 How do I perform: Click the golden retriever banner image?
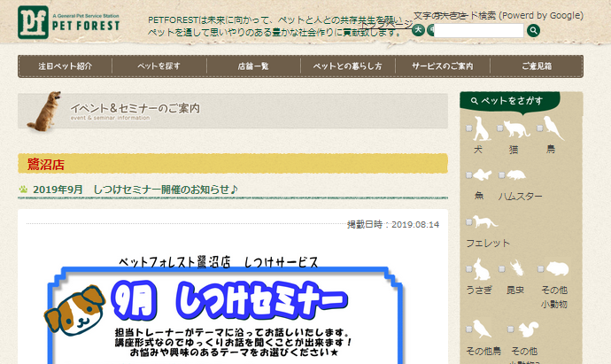coord(44,111)
